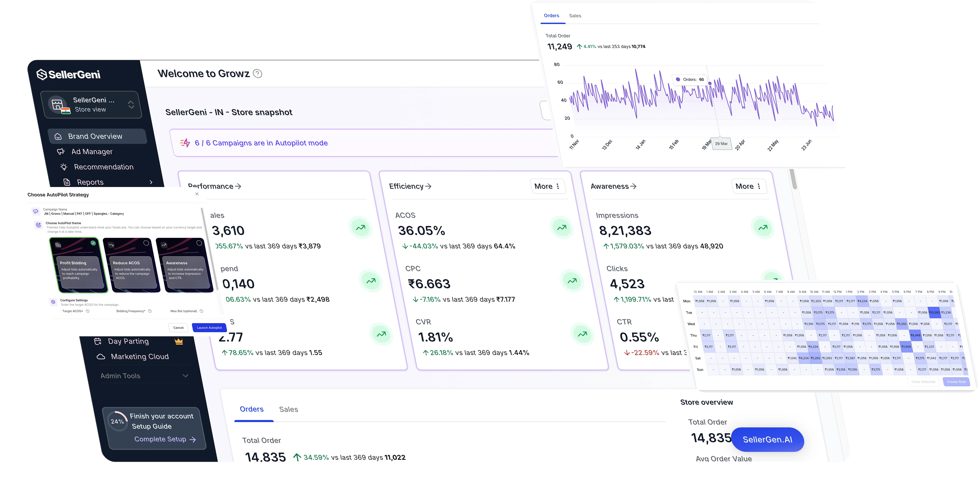Switch to Sales tab in top chart
The image size is (980, 489).
click(x=575, y=16)
